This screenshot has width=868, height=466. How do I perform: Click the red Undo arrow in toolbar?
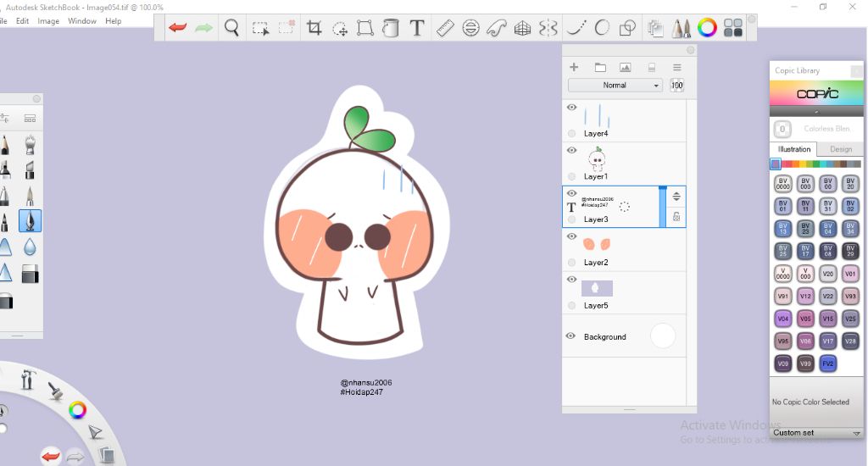click(x=177, y=28)
